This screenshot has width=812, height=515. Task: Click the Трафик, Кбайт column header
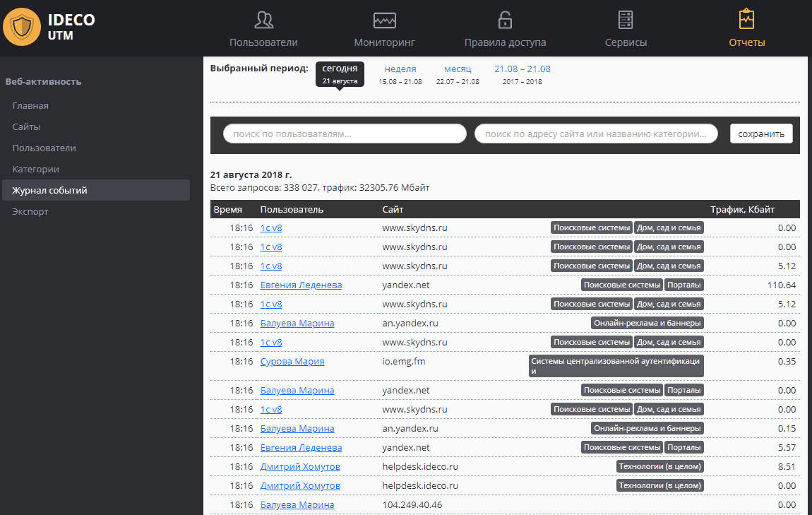(x=742, y=210)
